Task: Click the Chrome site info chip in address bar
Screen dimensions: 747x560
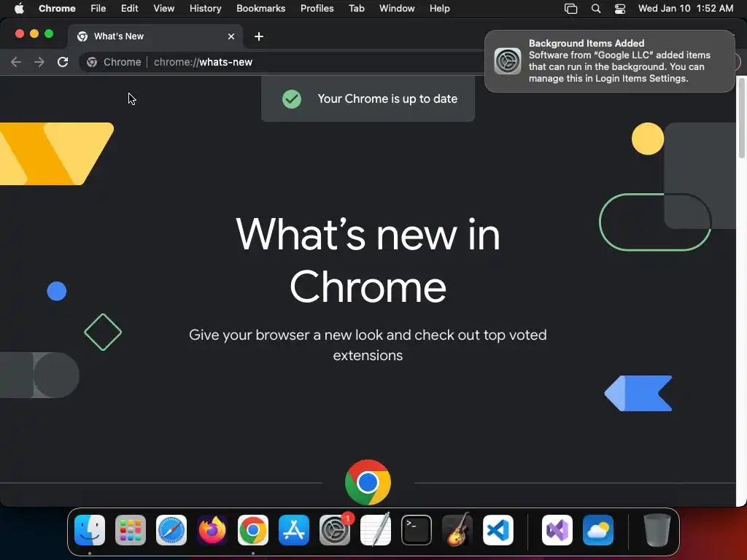Action: (x=114, y=62)
